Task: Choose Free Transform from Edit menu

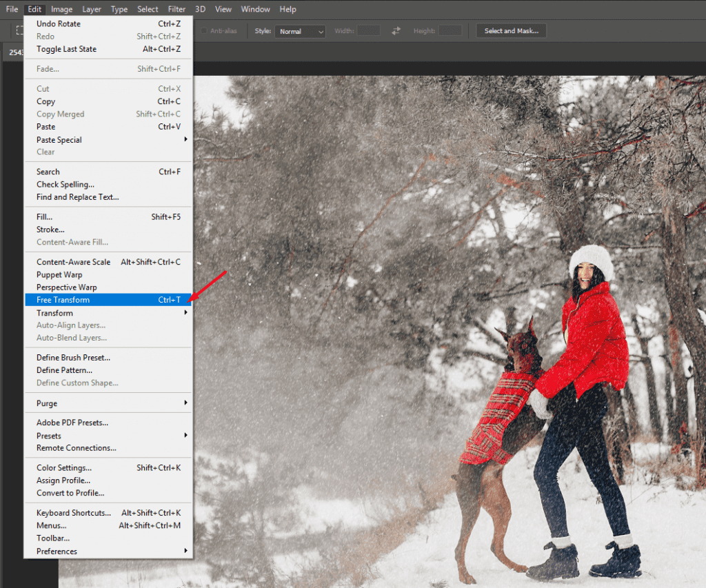Action: click(x=108, y=300)
